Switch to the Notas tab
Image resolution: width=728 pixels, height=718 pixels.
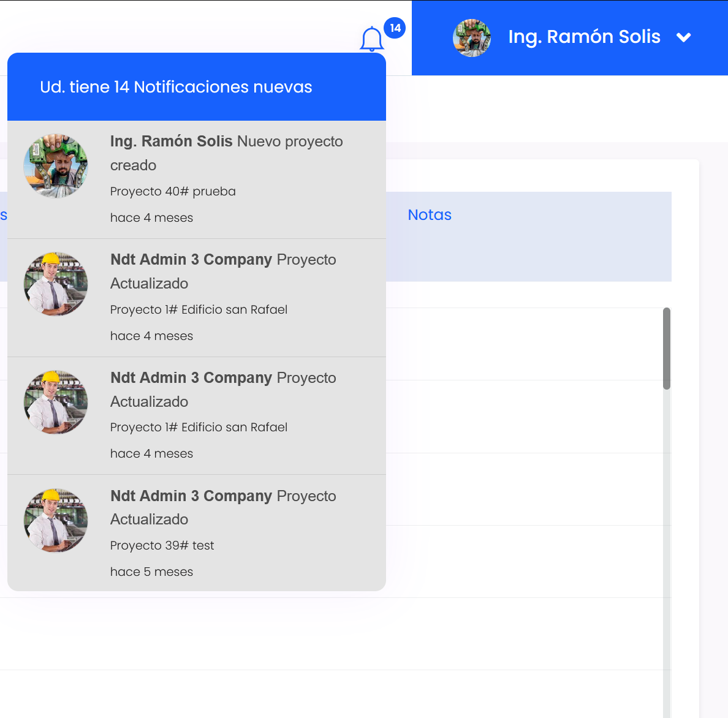[x=430, y=215]
